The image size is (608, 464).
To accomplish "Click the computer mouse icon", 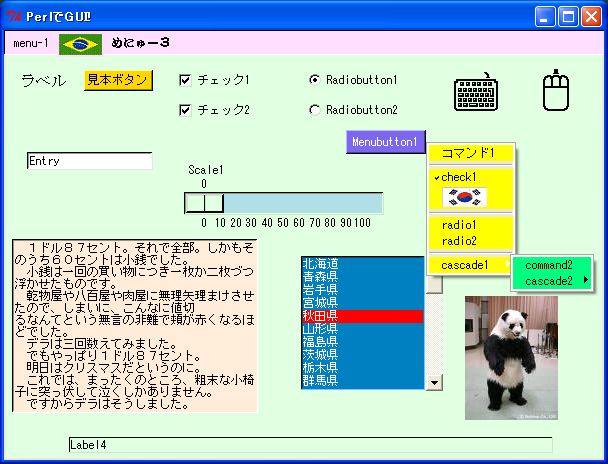I will click(x=557, y=92).
